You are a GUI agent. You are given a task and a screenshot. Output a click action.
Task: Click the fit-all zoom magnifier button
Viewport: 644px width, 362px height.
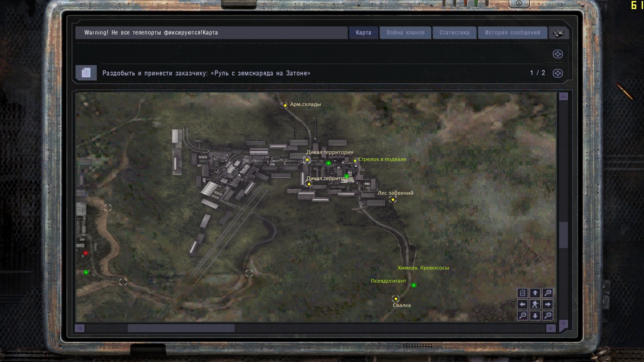coord(548,315)
